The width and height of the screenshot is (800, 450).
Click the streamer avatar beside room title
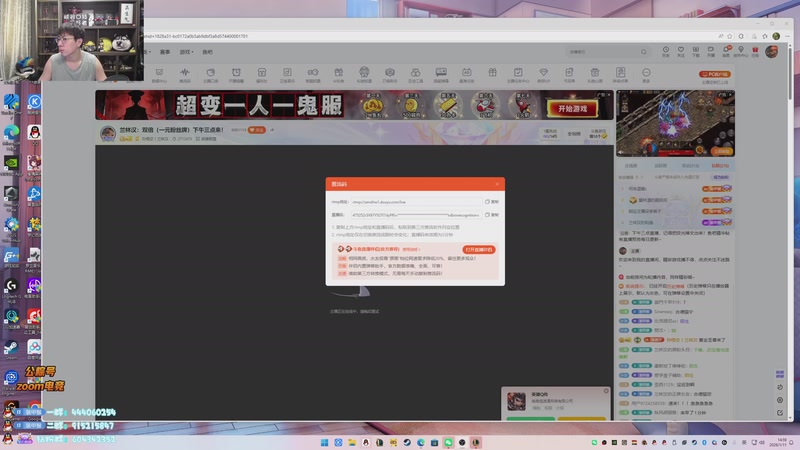tap(108, 134)
